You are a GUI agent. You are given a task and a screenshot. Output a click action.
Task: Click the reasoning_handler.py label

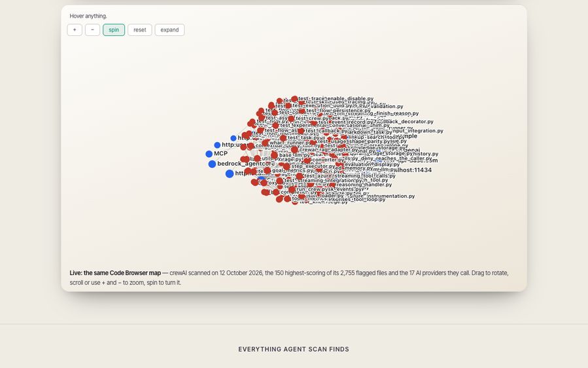click(364, 185)
